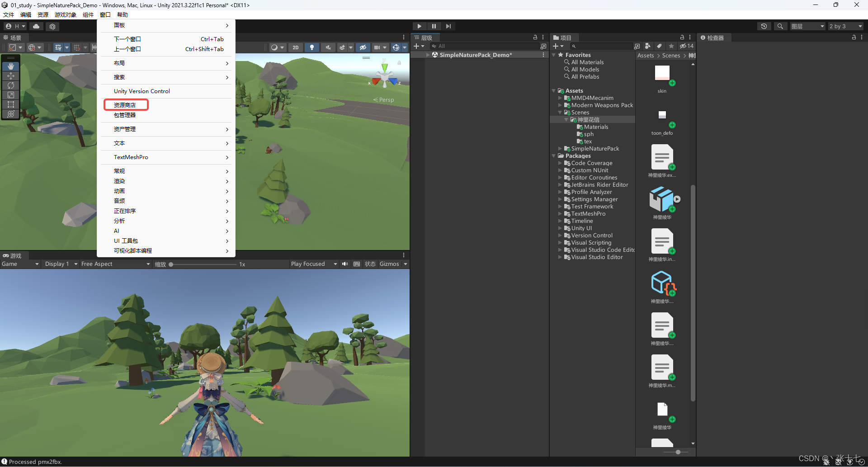
Task: Open the 帮助 menu in menu bar
Action: click(122, 15)
